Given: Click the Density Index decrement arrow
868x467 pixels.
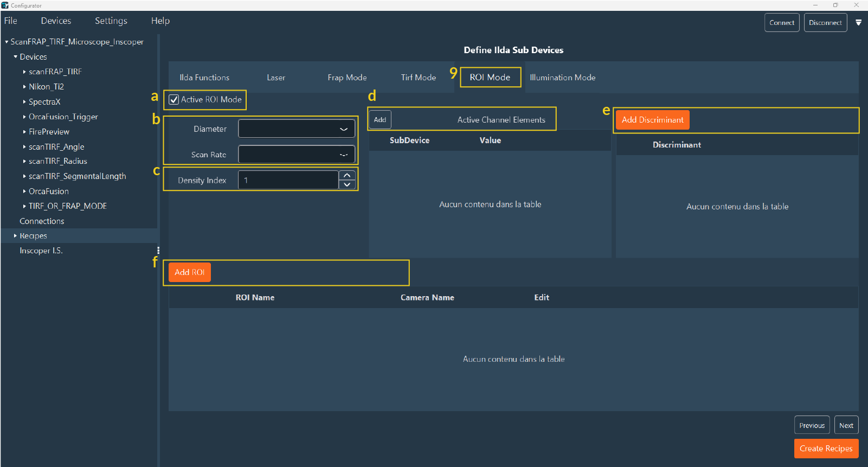Looking at the screenshot, I should click(x=347, y=185).
